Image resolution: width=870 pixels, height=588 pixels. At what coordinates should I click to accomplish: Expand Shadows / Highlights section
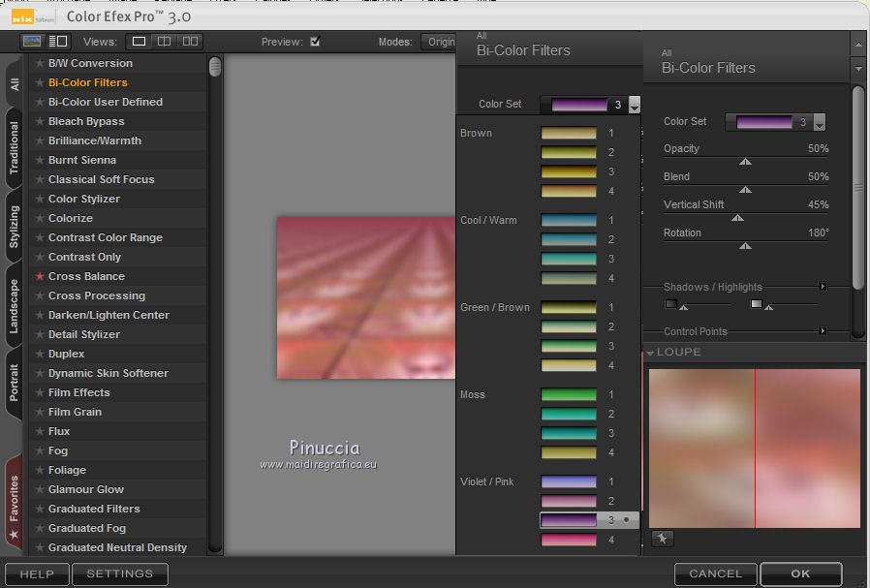point(823,286)
